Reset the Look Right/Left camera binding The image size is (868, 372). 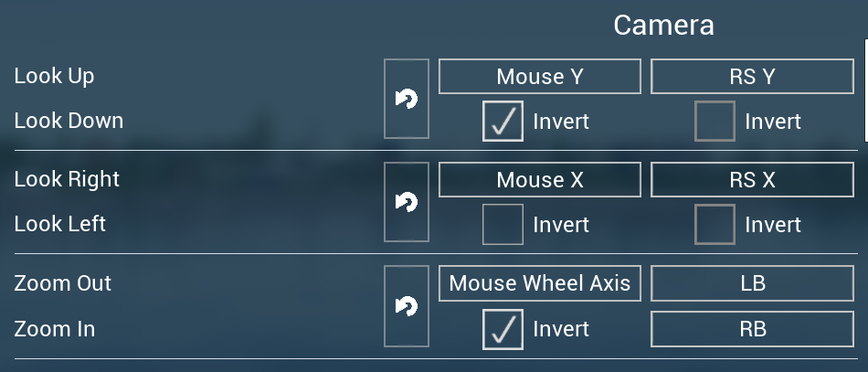(407, 202)
